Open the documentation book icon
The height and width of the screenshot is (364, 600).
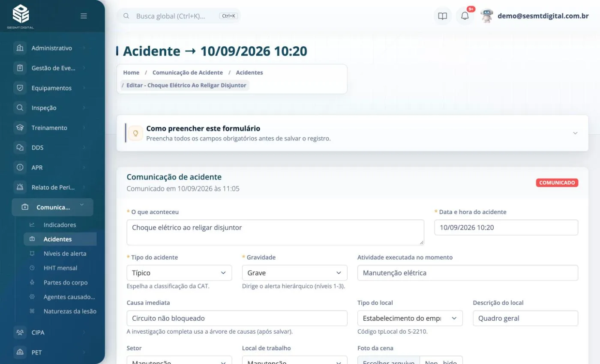(443, 16)
